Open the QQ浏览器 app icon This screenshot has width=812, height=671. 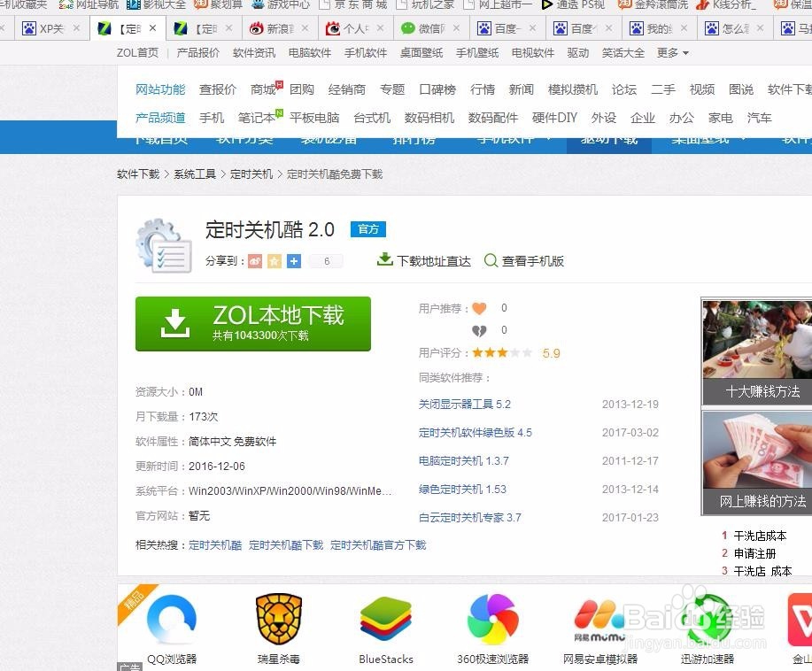tap(172, 620)
